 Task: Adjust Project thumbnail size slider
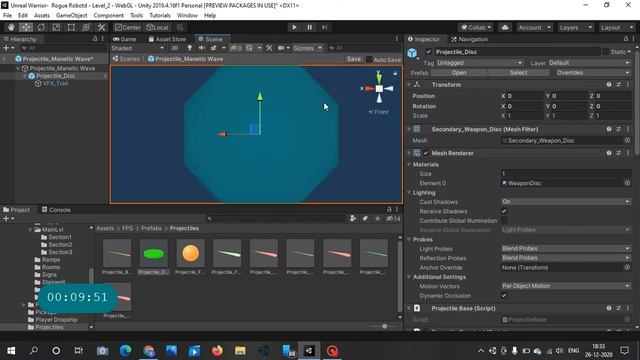[384, 326]
